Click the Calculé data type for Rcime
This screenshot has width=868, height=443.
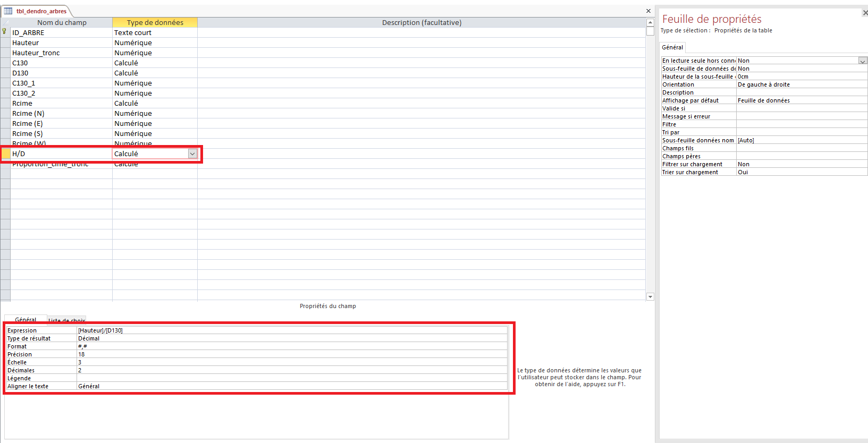coord(155,103)
